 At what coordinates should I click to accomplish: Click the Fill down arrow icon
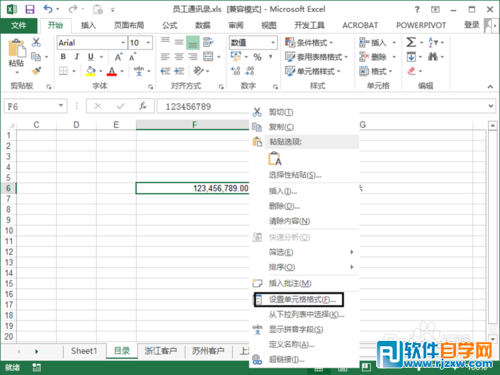click(411, 57)
